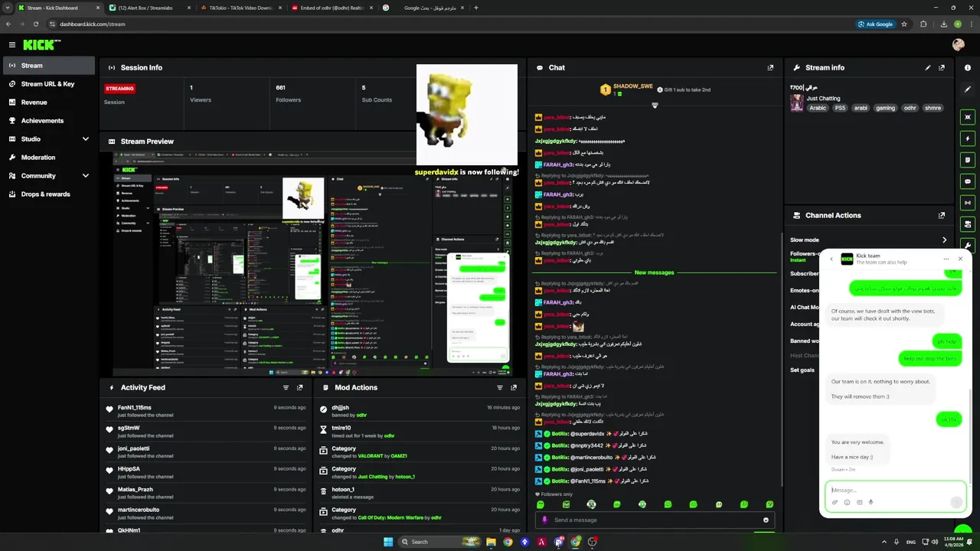Click the Arabic tag in Stream info
Image resolution: width=980 pixels, height=551 pixels.
[818, 108]
